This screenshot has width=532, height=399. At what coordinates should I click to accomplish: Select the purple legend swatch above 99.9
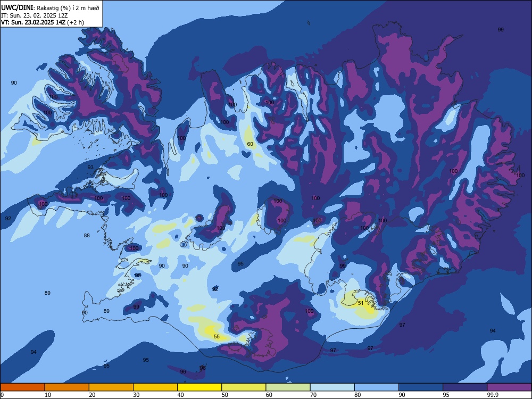click(x=509, y=387)
